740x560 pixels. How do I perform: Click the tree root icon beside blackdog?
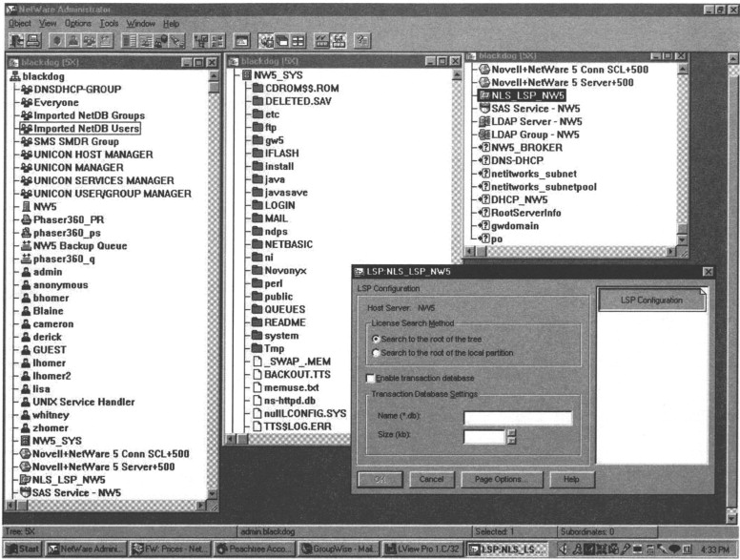tap(15, 76)
